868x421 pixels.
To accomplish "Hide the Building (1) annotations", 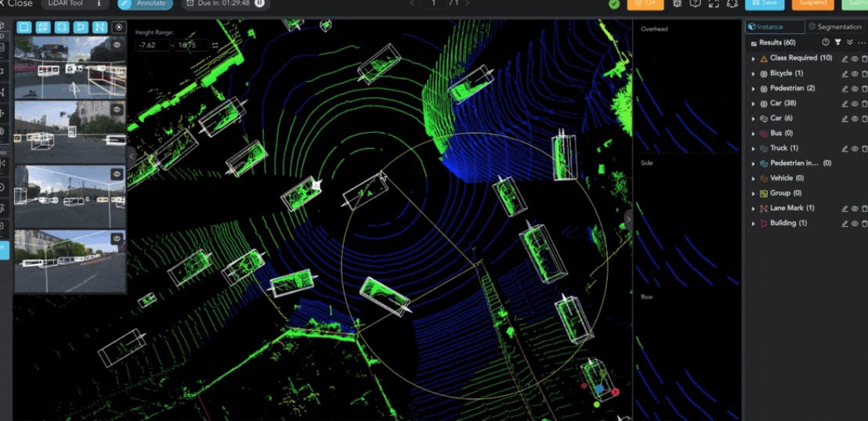I will tap(855, 224).
